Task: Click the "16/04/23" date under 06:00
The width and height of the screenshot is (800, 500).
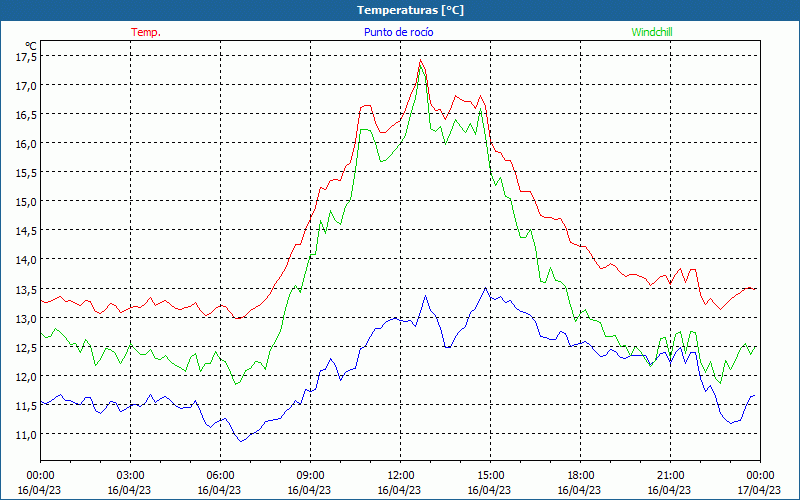Action: [x=220, y=490]
